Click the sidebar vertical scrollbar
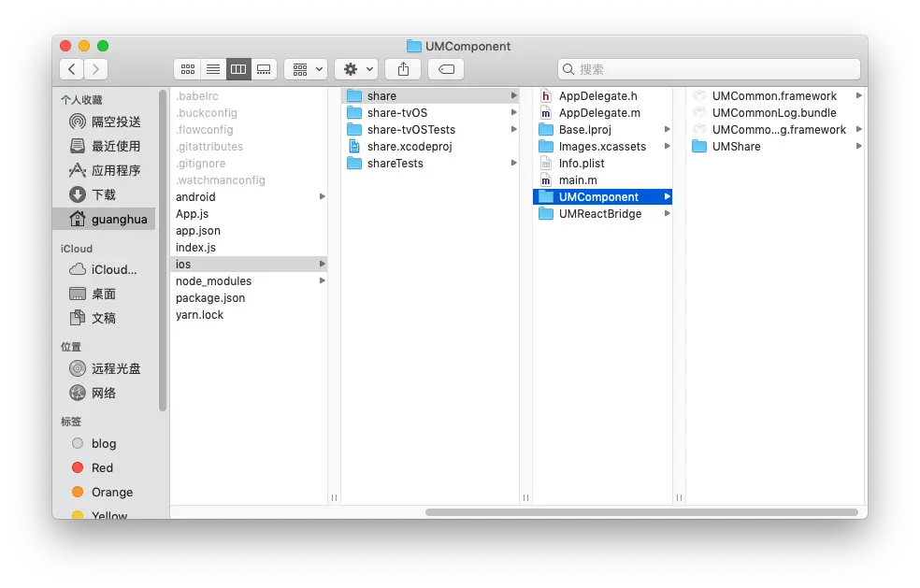This screenshot has width=920, height=588. (x=163, y=251)
